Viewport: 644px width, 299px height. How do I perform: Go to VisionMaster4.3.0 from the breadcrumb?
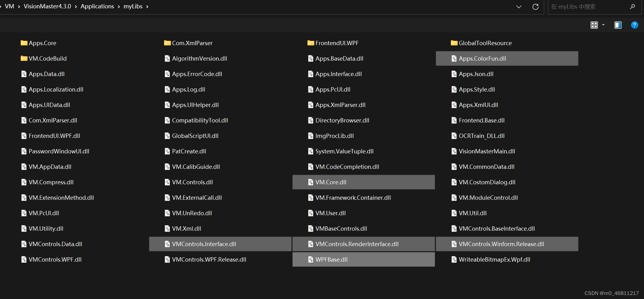pyautogui.click(x=47, y=6)
